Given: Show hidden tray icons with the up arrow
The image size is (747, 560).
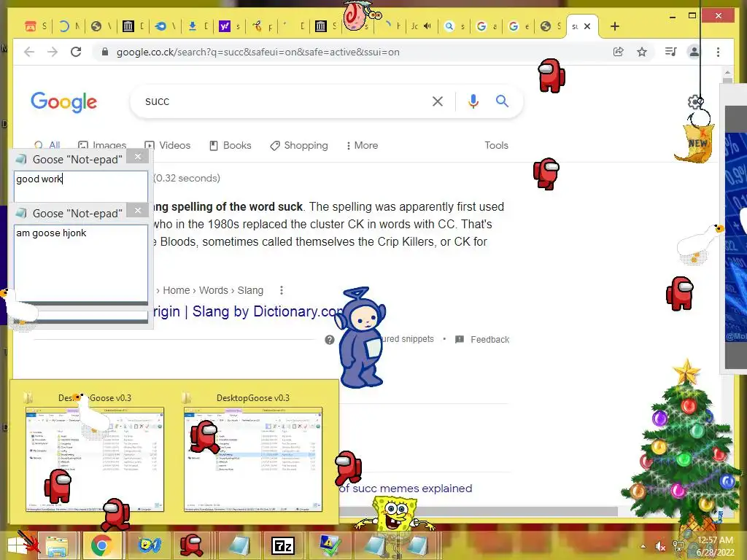Looking at the screenshot, I should pos(643,546).
